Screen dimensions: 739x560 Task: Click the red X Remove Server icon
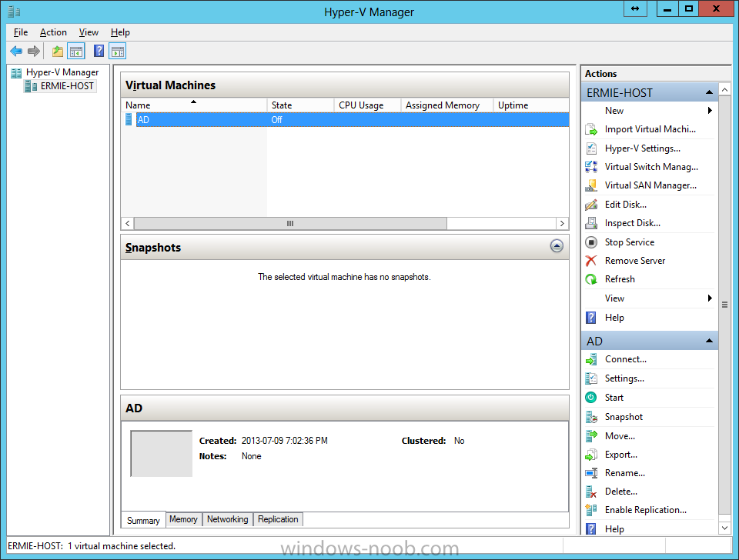point(591,261)
